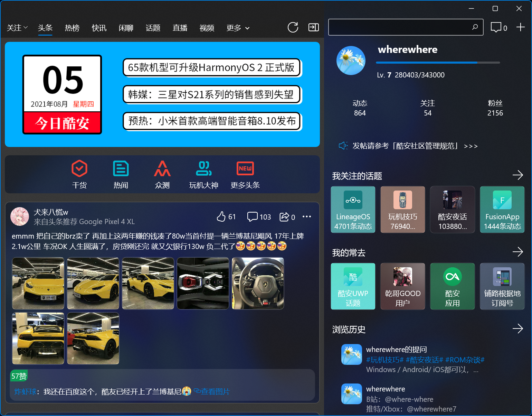Switch to the 闲聊 tab
532x416 pixels.
(126, 28)
